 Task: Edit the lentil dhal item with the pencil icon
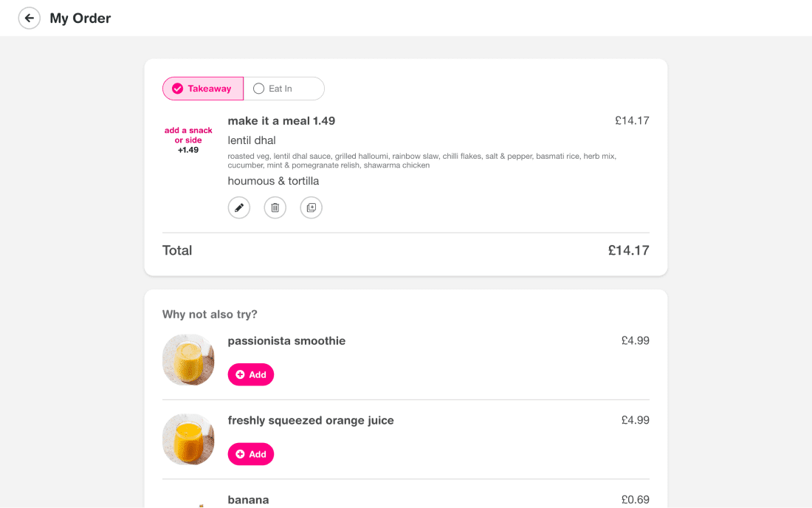[x=239, y=208]
